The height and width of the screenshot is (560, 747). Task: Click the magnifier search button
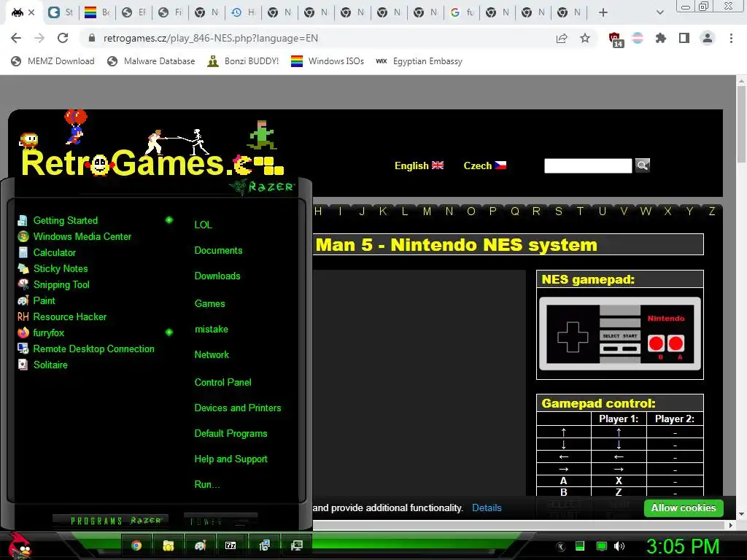click(642, 166)
